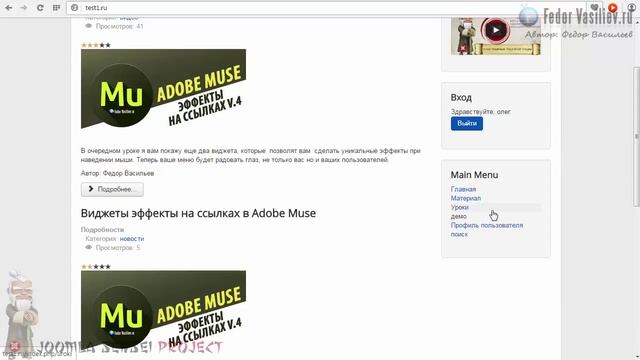Go back with the browser back arrow
Screen dimensions: 640x360
(x=9, y=8)
